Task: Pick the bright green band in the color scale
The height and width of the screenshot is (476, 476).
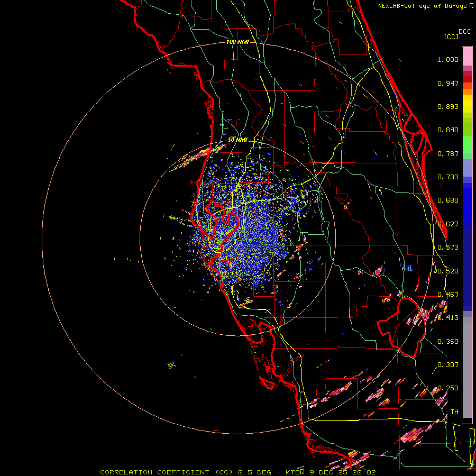Action: 467,144
